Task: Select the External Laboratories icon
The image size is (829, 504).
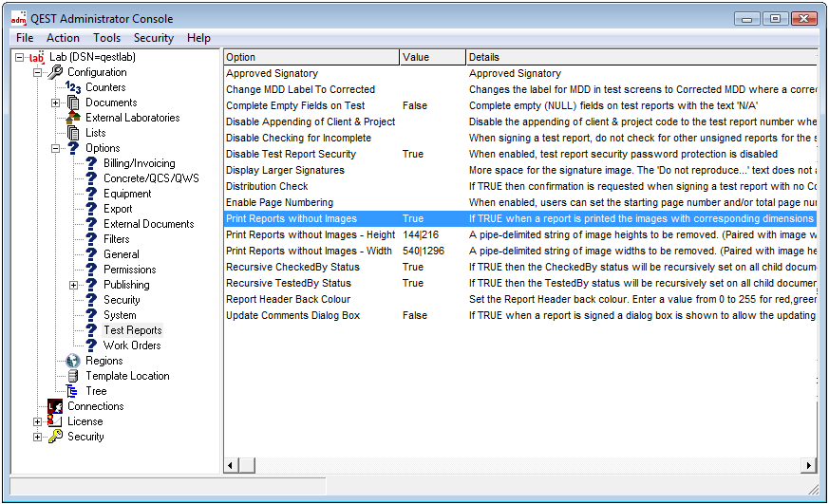Action: click(x=73, y=118)
